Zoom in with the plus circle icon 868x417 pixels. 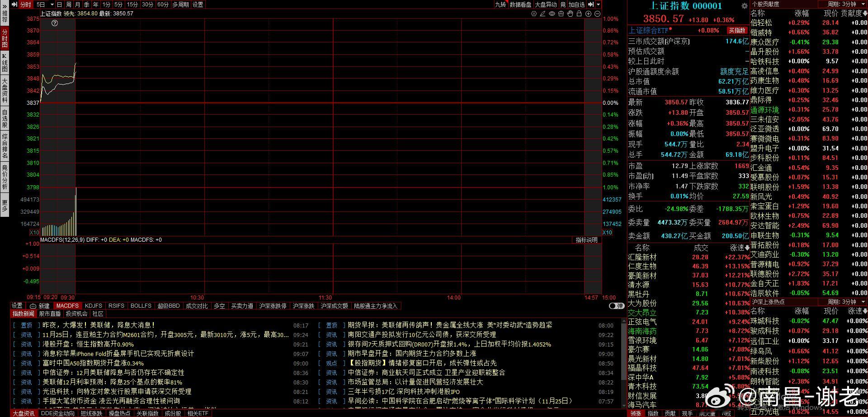589,14
